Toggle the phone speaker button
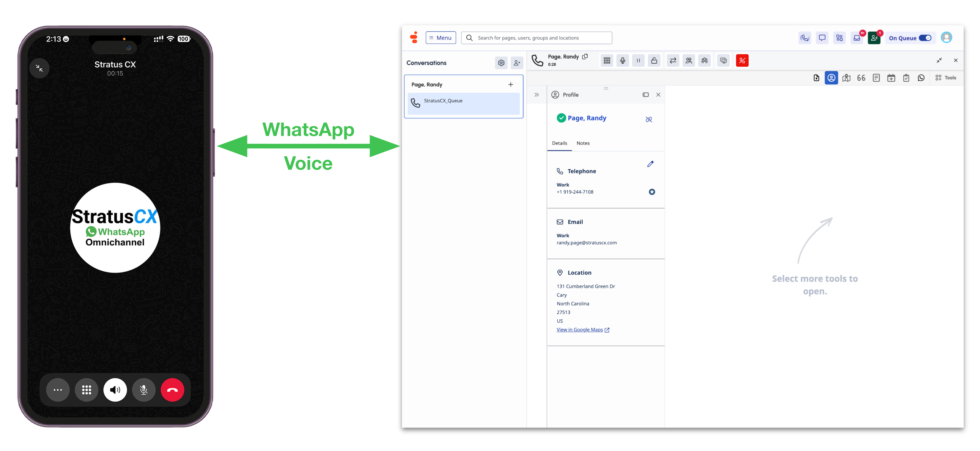The width and height of the screenshot is (980, 451). [115, 390]
